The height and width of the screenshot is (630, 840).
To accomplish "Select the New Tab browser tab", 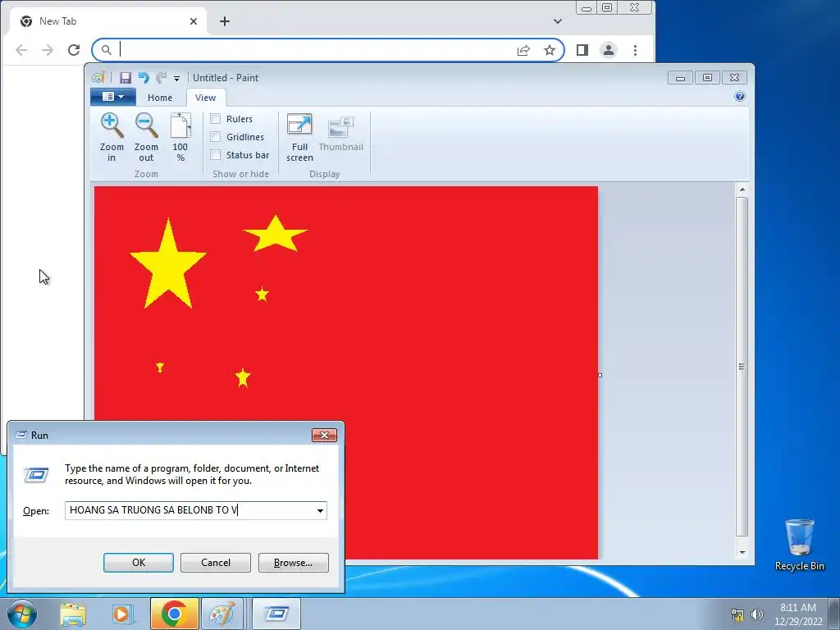I will (x=107, y=21).
